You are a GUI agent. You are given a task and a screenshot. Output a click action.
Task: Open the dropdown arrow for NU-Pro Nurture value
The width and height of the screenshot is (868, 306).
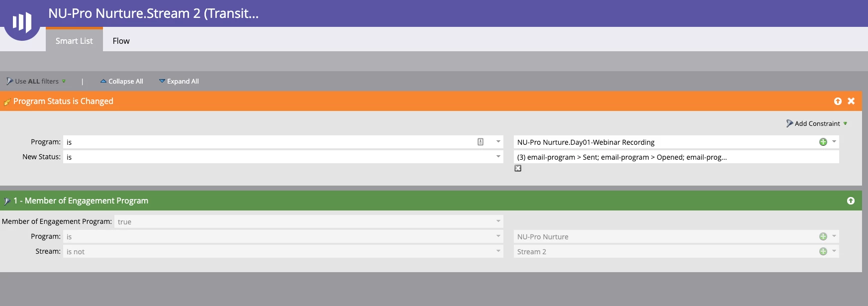(834, 236)
